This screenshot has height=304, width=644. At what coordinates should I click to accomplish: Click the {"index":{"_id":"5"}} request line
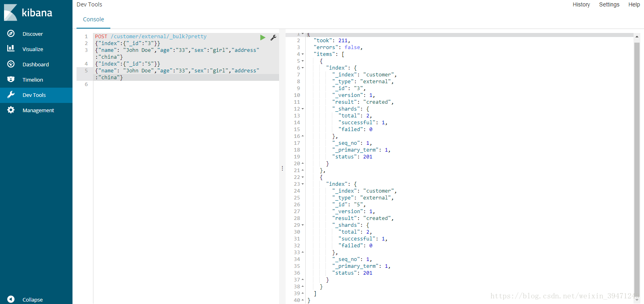[127, 64]
